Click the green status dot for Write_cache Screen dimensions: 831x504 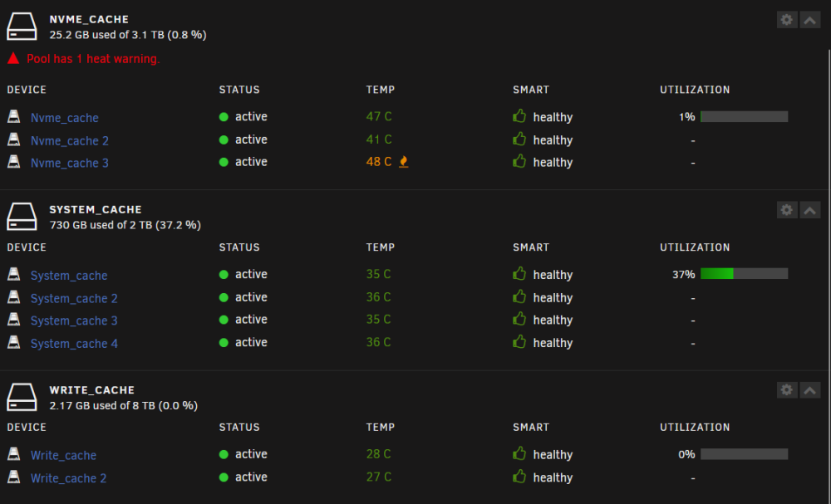224,454
